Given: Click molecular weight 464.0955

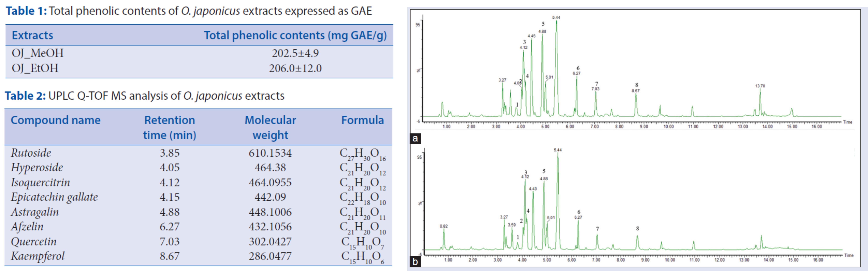Looking at the screenshot, I should coord(270,183).
